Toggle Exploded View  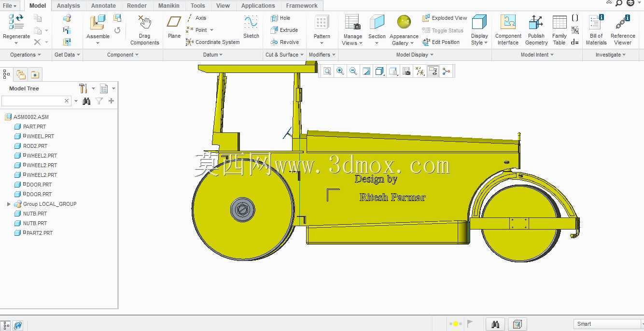[445, 18]
